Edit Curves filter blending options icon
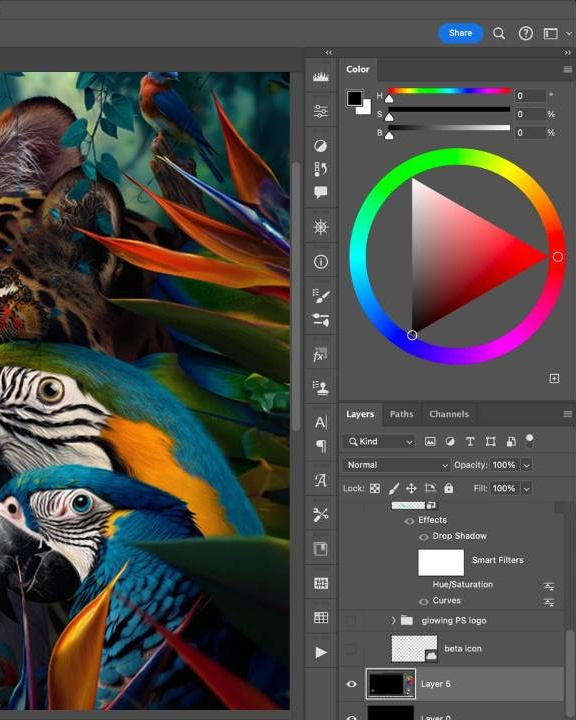Image resolution: width=576 pixels, height=720 pixels. pos(549,602)
